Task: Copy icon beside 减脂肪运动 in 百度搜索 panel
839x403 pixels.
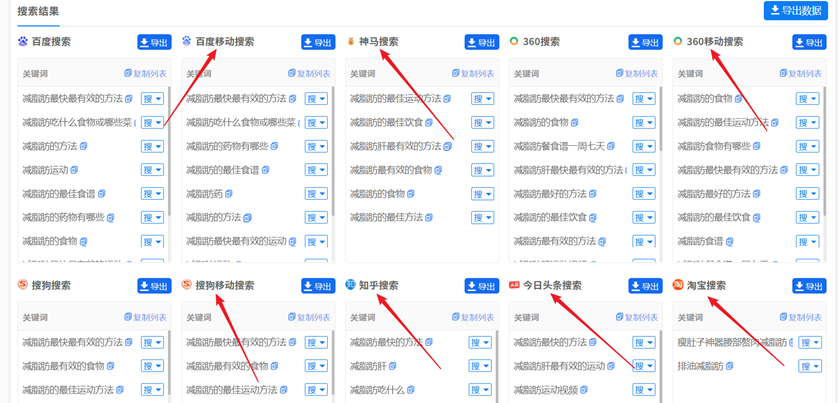Action: [74, 170]
